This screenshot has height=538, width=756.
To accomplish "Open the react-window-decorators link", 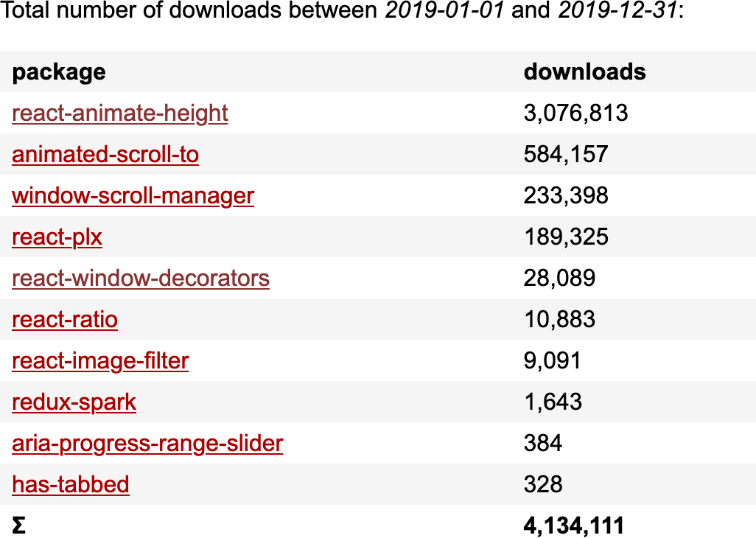I will pos(141,278).
